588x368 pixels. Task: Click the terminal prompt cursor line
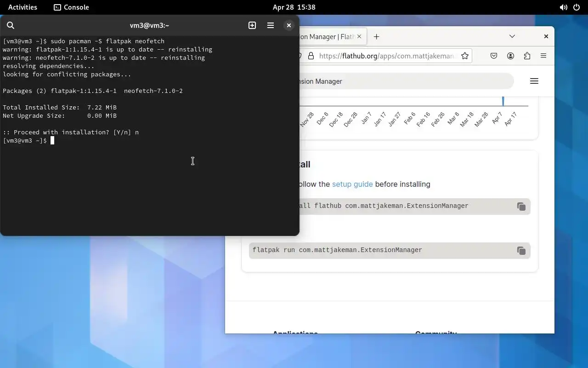(28, 140)
